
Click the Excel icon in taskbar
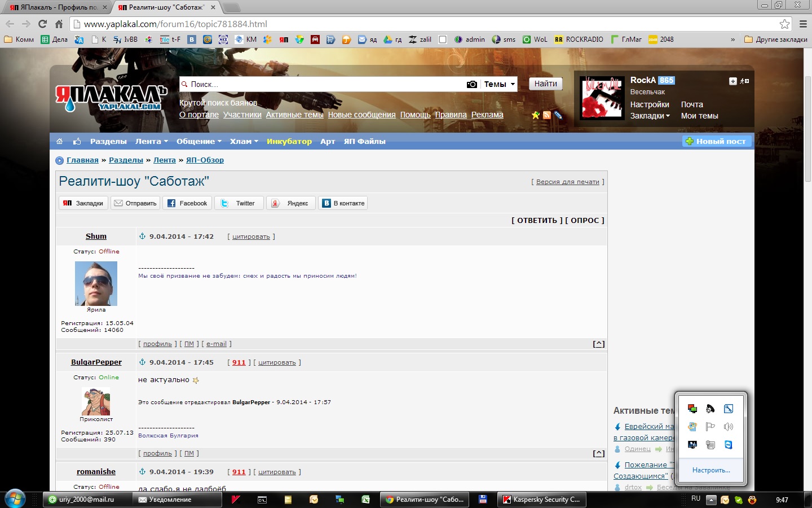[365, 500]
